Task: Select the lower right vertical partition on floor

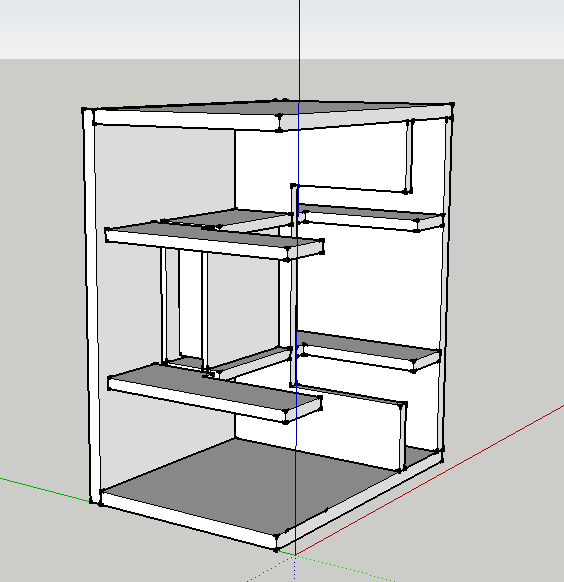Action: pyautogui.click(x=403, y=438)
